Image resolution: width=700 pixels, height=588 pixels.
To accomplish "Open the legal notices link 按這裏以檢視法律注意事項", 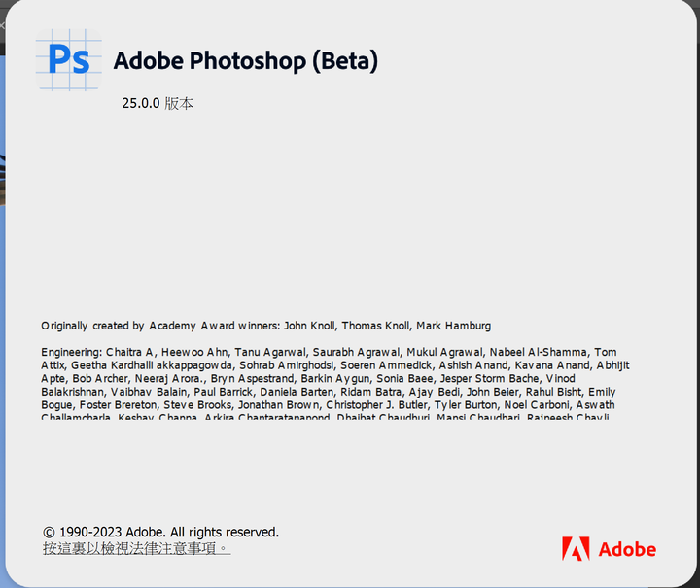I will [x=136, y=548].
